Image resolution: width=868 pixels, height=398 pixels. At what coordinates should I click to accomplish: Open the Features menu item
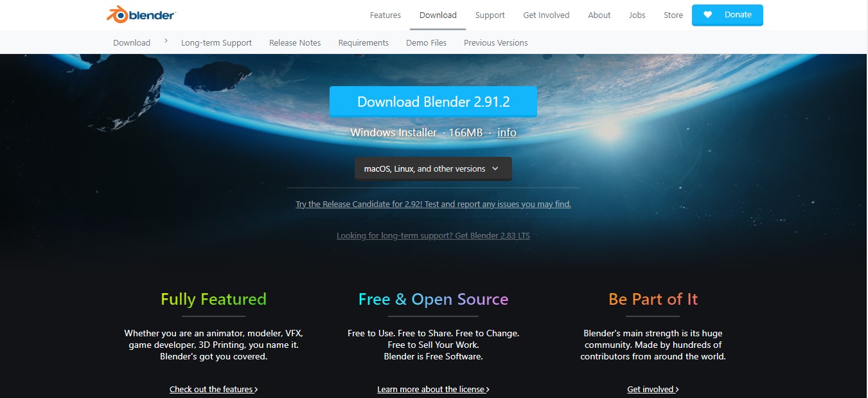coord(385,15)
